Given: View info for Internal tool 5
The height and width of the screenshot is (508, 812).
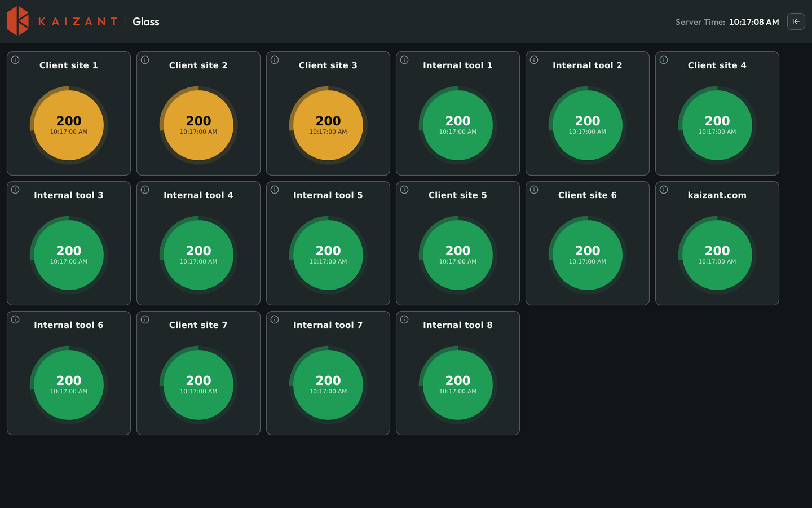Looking at the screenshot, I should pyautogui.click(x=275, y=190).
